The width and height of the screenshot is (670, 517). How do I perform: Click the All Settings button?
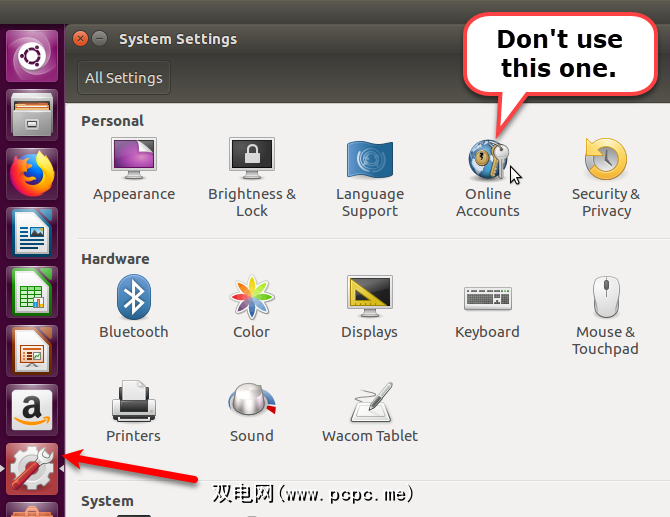coord(124,78)
